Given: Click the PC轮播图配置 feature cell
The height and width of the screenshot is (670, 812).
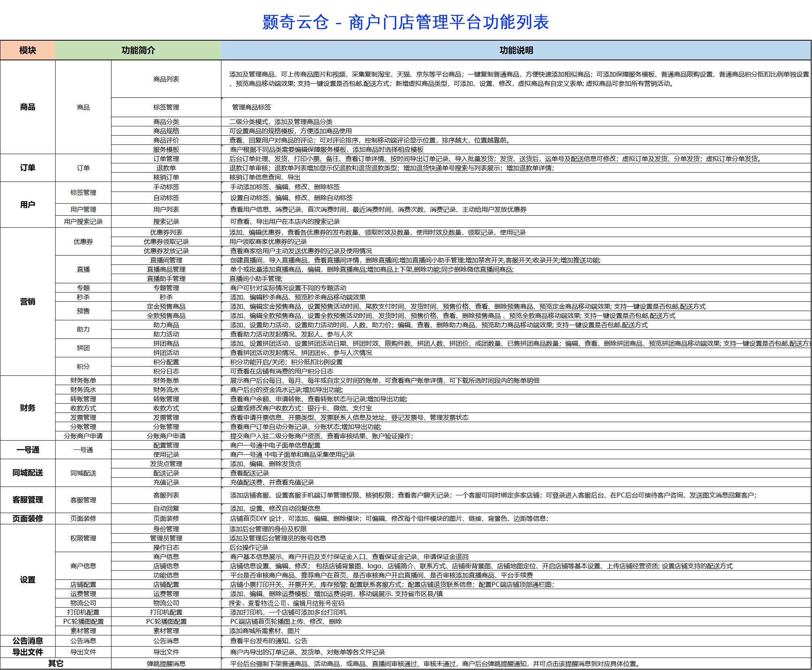Looking at the screenshot, I should point(166,622).
